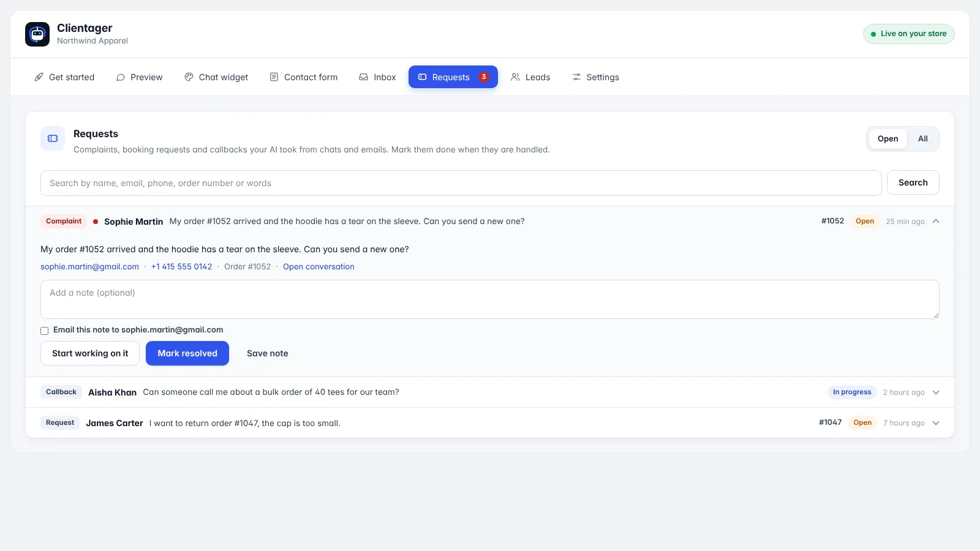
Task: Click the sophie.martin@gmail.com email link
Action: coord(89,267)
